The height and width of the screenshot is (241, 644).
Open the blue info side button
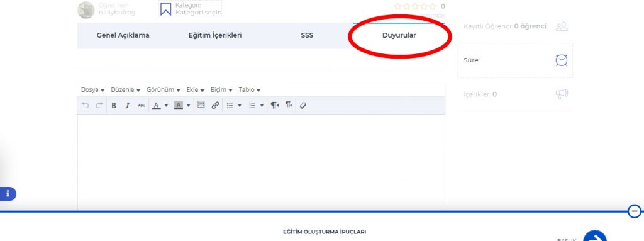click(x=8, y=194)
